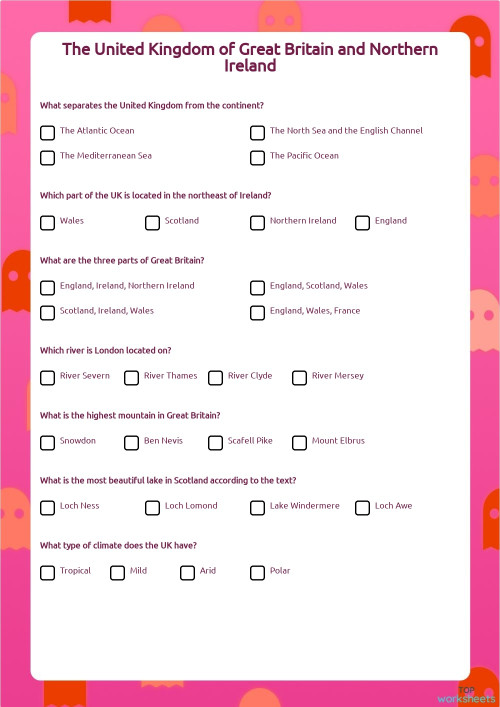
Task: Tick the Atlantic Ocean checkbox
Action: pyautogui.click(x=47, y=133)
